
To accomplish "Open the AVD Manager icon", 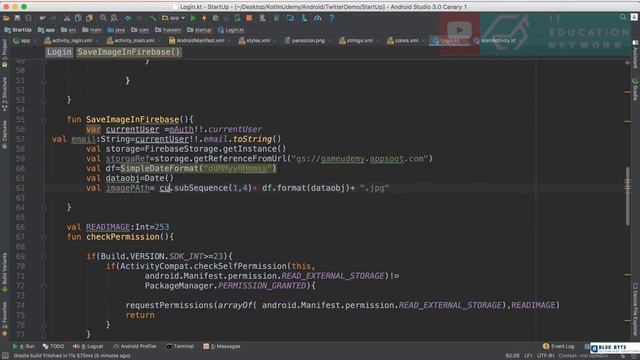I will pos(262,18).
